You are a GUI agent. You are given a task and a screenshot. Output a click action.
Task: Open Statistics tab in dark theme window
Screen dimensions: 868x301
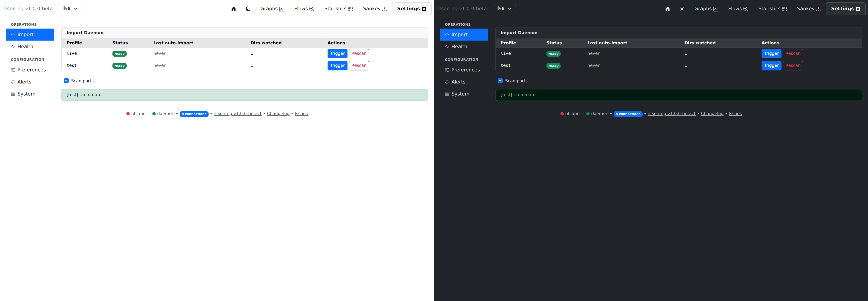click(772, 9)
